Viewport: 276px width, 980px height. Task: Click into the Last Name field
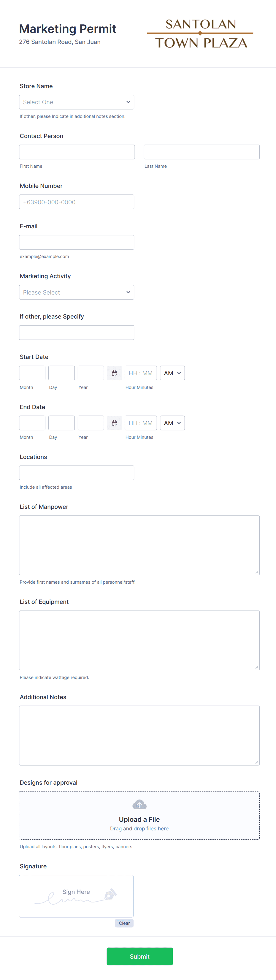tap(202, 152)
